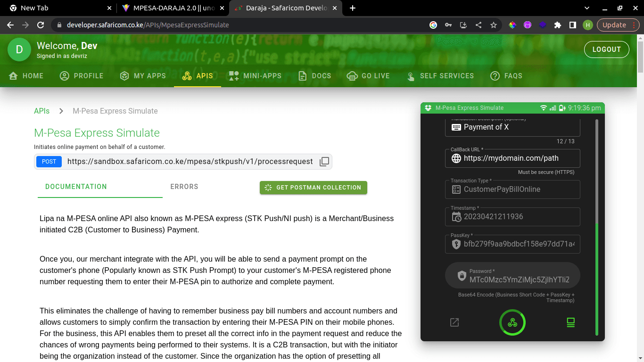This screenshot has height=362, width=644.
Task: Select the DOCUMENTATION tab
Action: pyautogui.click(x=76, y=187)
